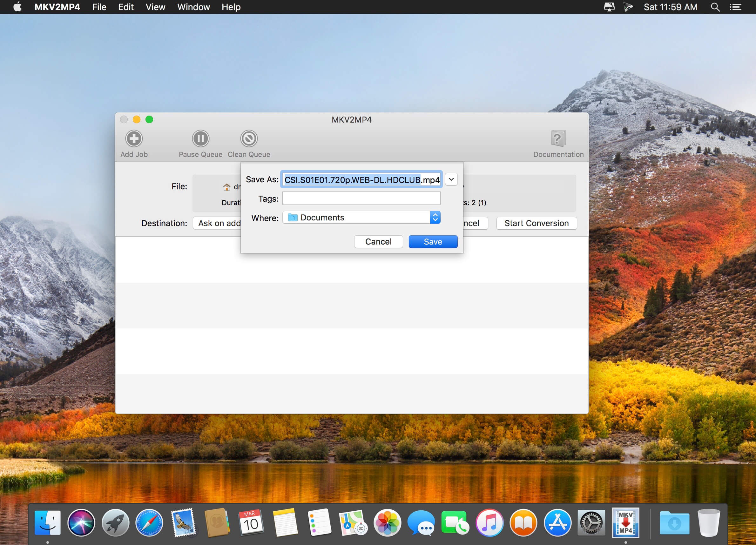Open the Where Documents folder dropdown

coord(361,217)
